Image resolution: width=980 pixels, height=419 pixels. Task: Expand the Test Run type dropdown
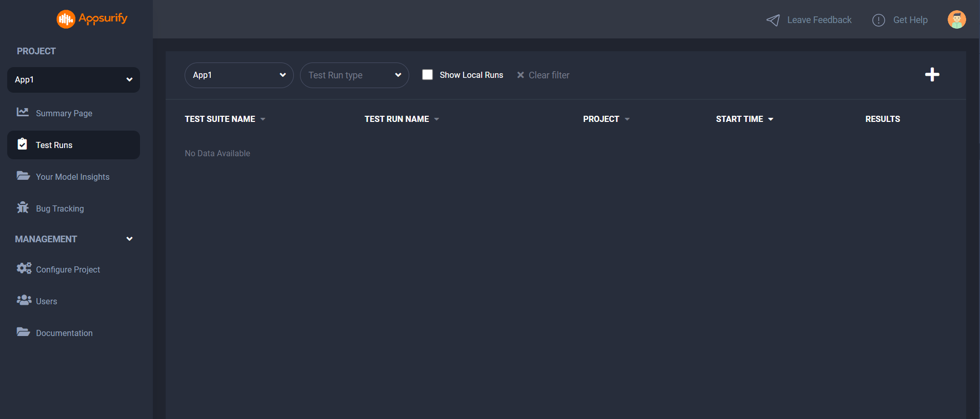click(354, 75)
